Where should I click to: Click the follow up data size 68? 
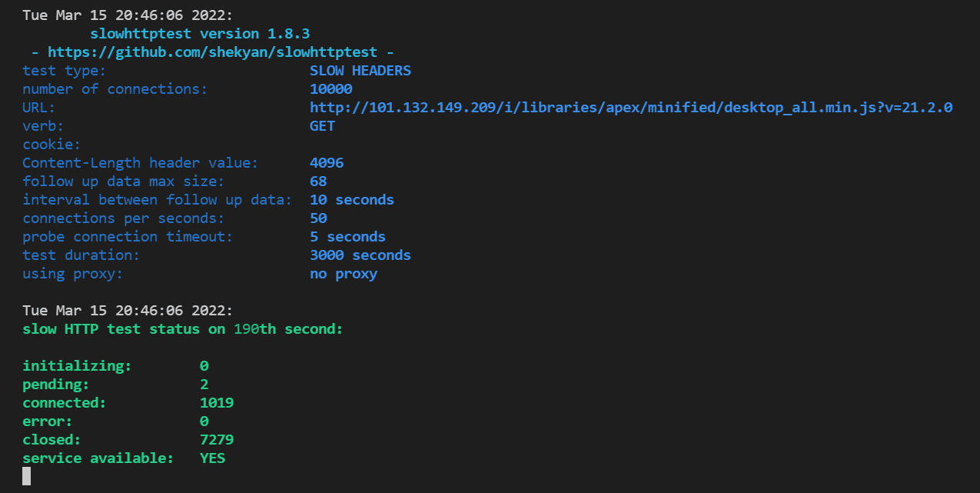pyautogui.click(x=318, y=182)
